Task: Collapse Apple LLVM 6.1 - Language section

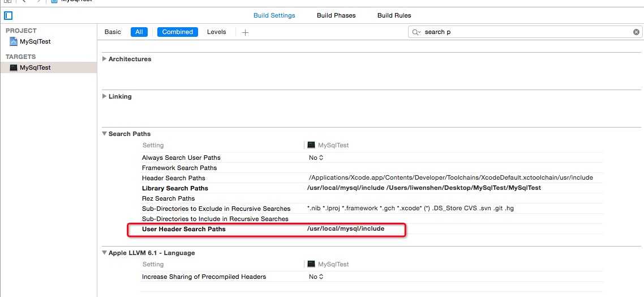Action: tap(105, 253)
